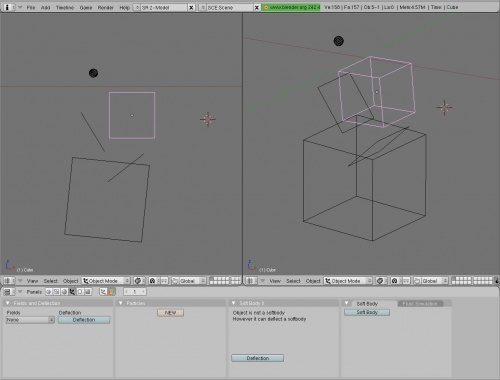Viewport: 500px width, 380px height.
Task: Switch to Scene context icon
Action: click(x=88, y=292)
